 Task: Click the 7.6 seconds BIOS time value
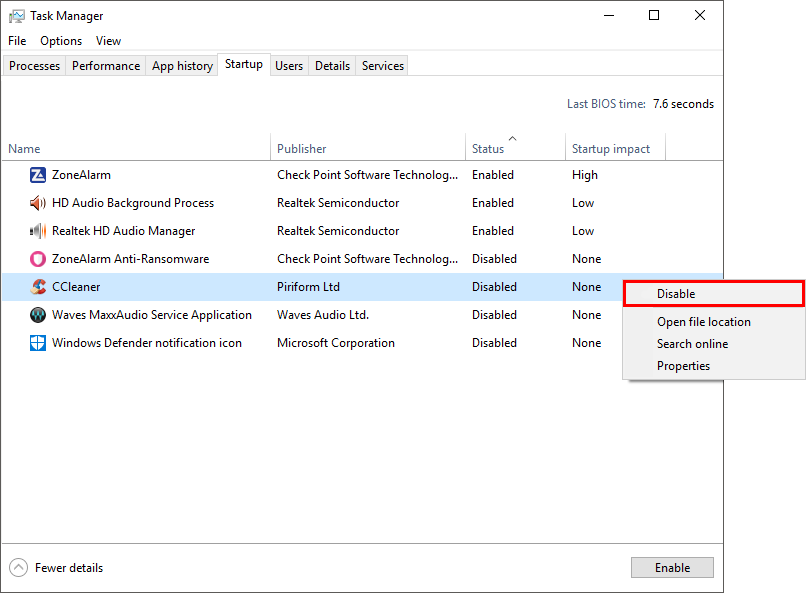point(683,104)
